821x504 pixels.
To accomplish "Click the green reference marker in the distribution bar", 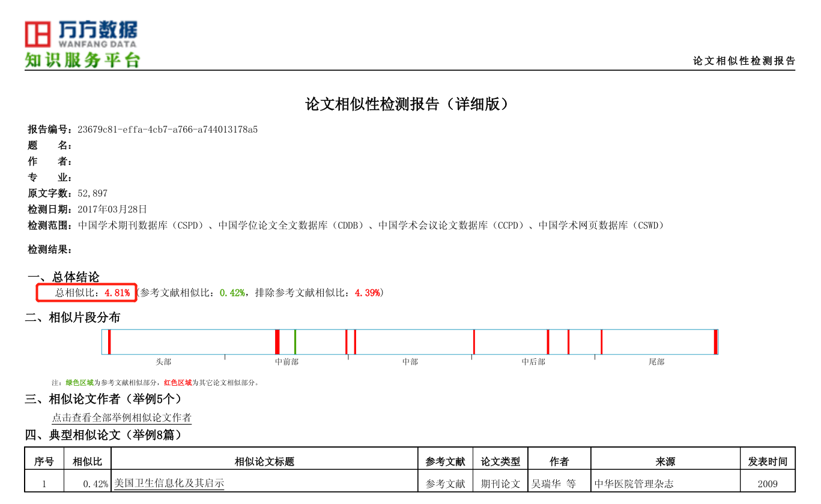I will click(x=295, y=341).
